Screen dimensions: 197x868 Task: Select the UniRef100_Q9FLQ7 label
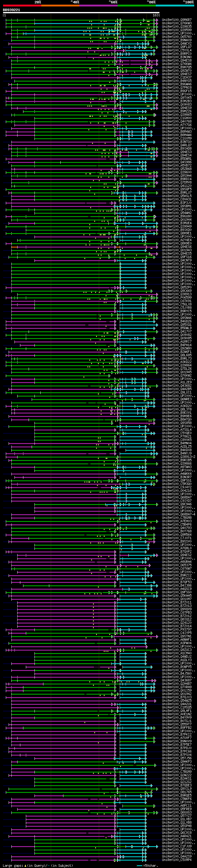(177, 47)
